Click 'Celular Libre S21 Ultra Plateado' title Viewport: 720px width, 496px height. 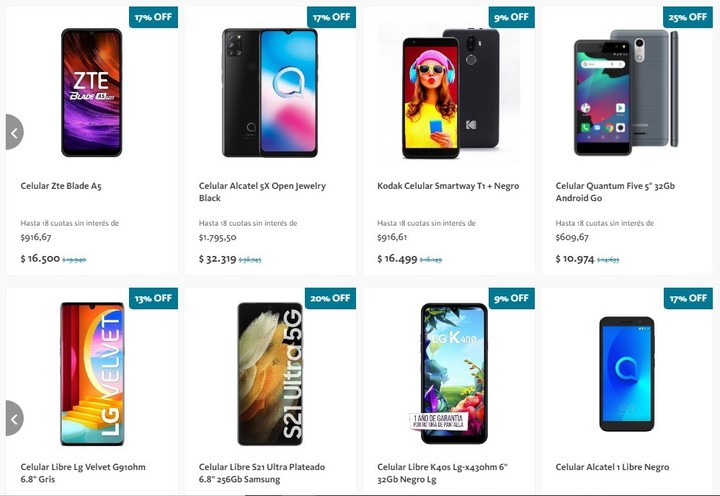pyautogui.click(x=262, y=473)
